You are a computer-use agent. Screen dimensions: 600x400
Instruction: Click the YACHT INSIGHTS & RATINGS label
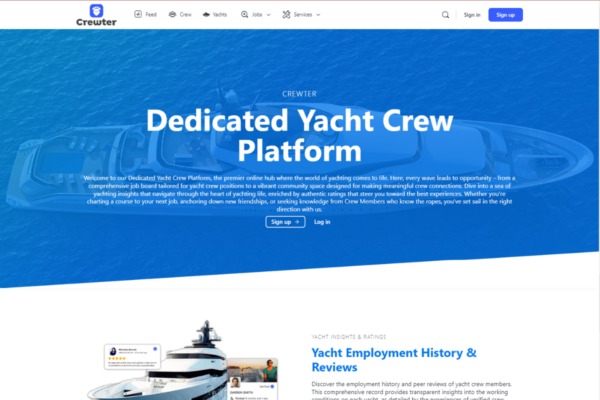pos(349,337)
